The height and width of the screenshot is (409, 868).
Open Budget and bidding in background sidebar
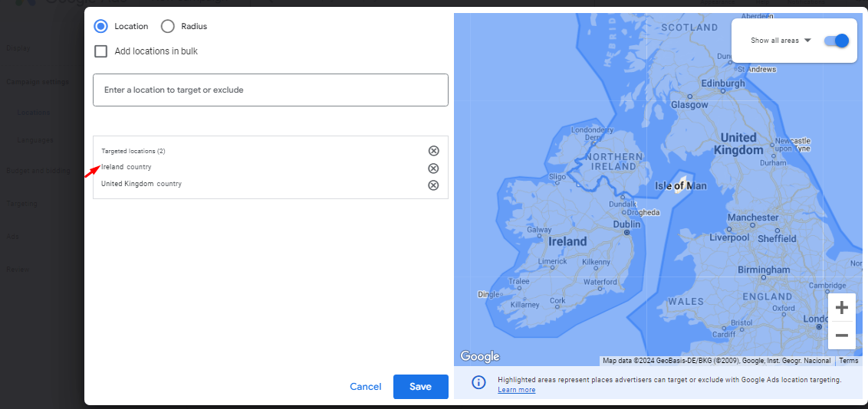point(38,170)
